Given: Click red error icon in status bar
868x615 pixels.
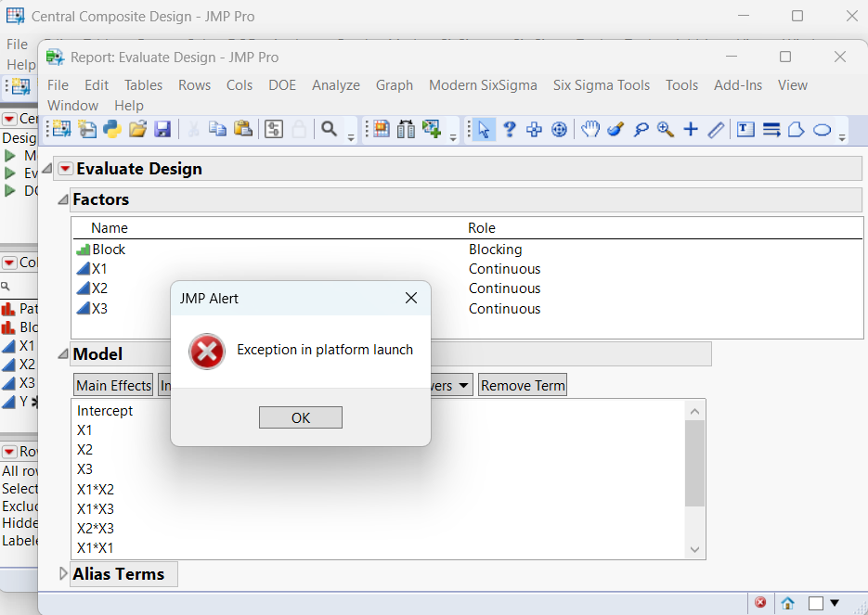Looking at the screenshot, I should point(760,602).
